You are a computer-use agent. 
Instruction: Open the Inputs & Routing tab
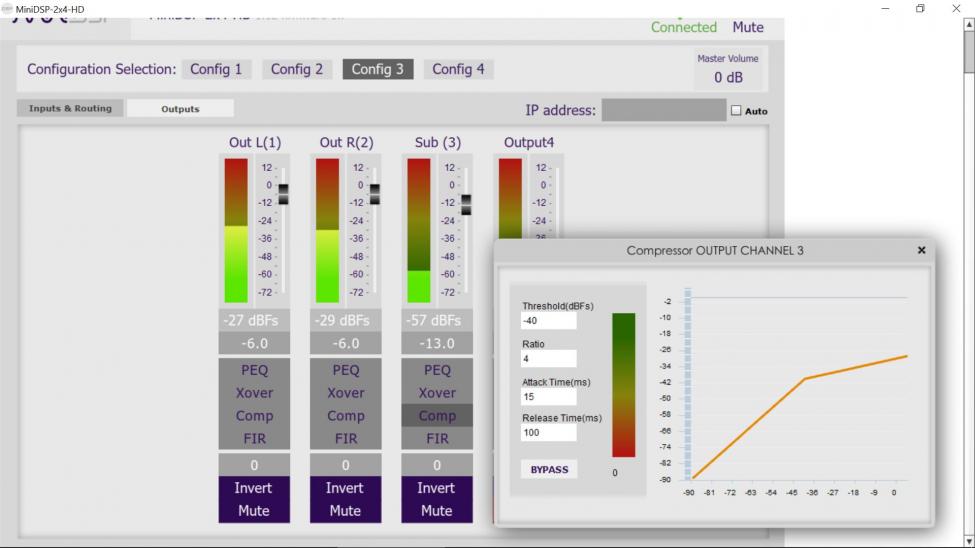pos(70,108)
